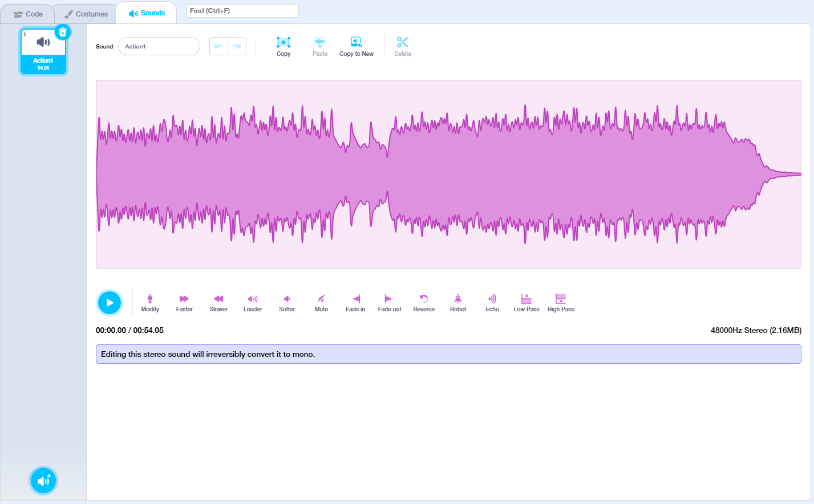Add the Echo effect
This screenshot has width=814, height=504.
492,302
